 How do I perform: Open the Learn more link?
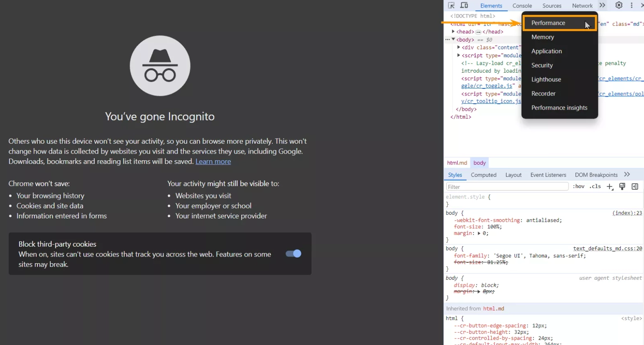[x=213, y=161]
